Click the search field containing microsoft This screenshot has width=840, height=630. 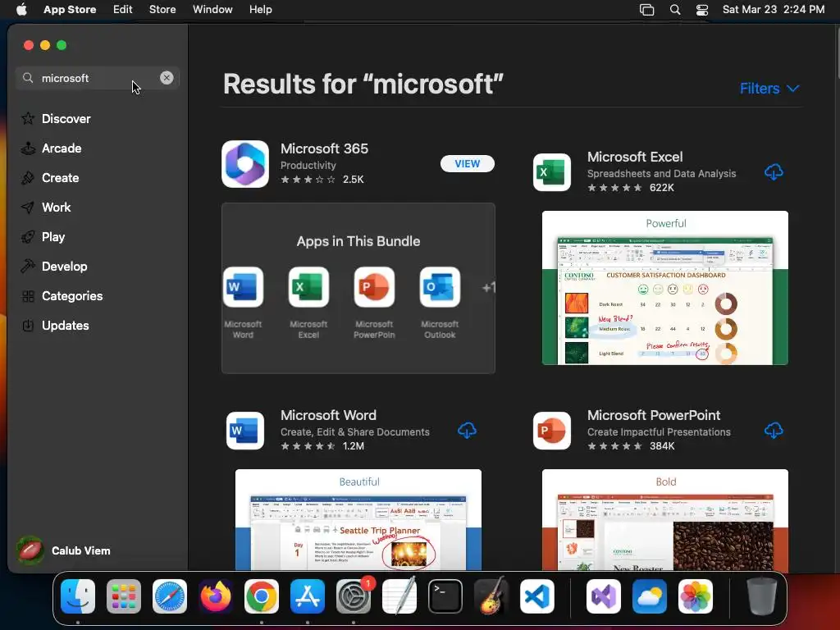tap(98, 78)
